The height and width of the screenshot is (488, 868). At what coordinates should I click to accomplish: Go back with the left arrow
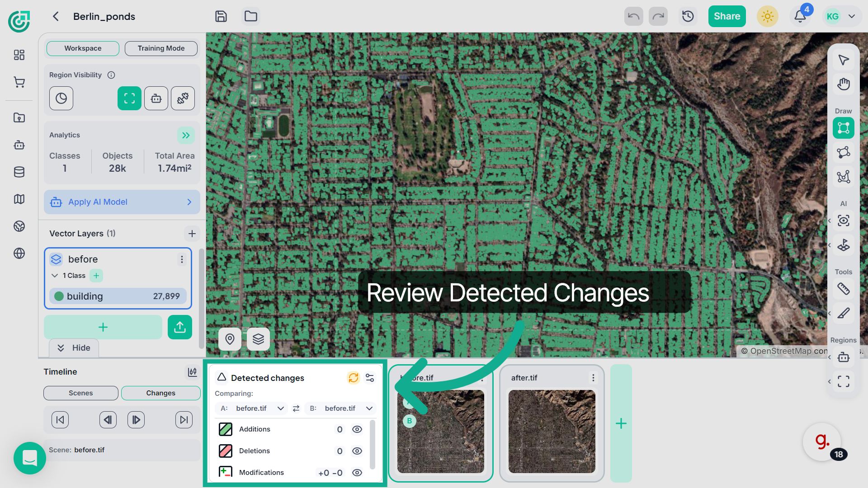point(56,16)
